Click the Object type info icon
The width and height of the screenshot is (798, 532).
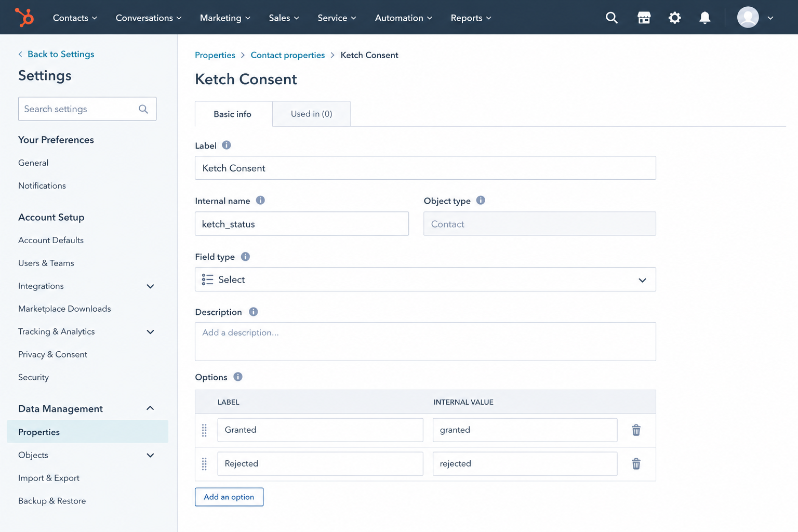pos(481,201)
